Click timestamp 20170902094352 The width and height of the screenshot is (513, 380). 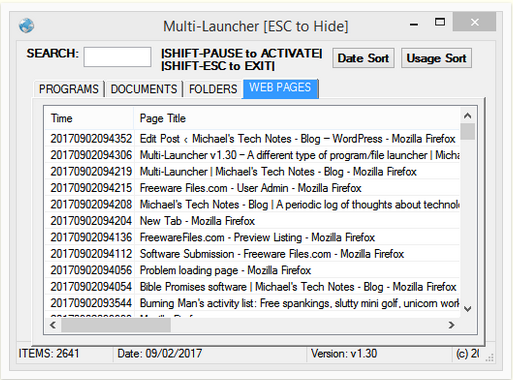(91, 139)
